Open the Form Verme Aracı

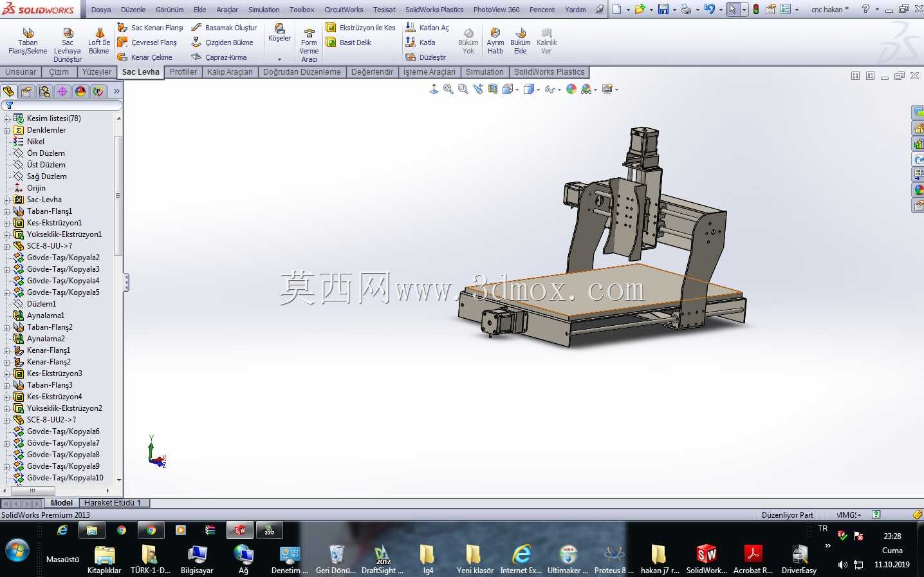(309, 46)
